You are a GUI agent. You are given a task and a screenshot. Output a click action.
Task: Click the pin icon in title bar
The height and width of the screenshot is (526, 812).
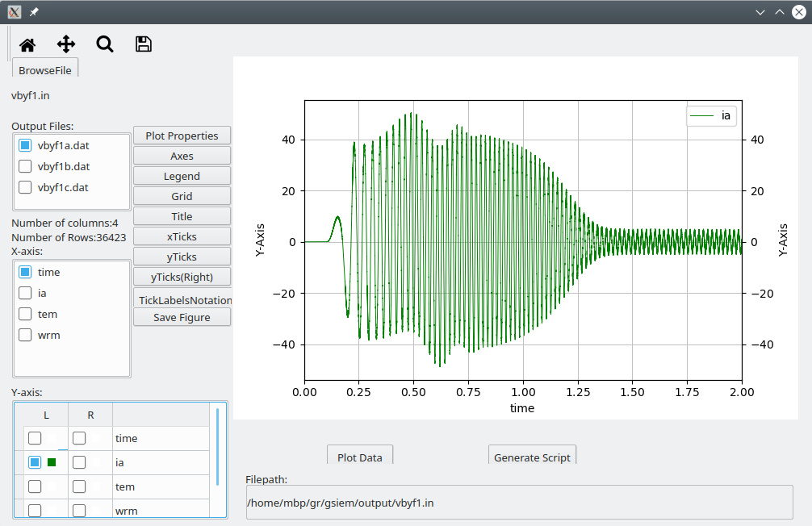point(34,12)
